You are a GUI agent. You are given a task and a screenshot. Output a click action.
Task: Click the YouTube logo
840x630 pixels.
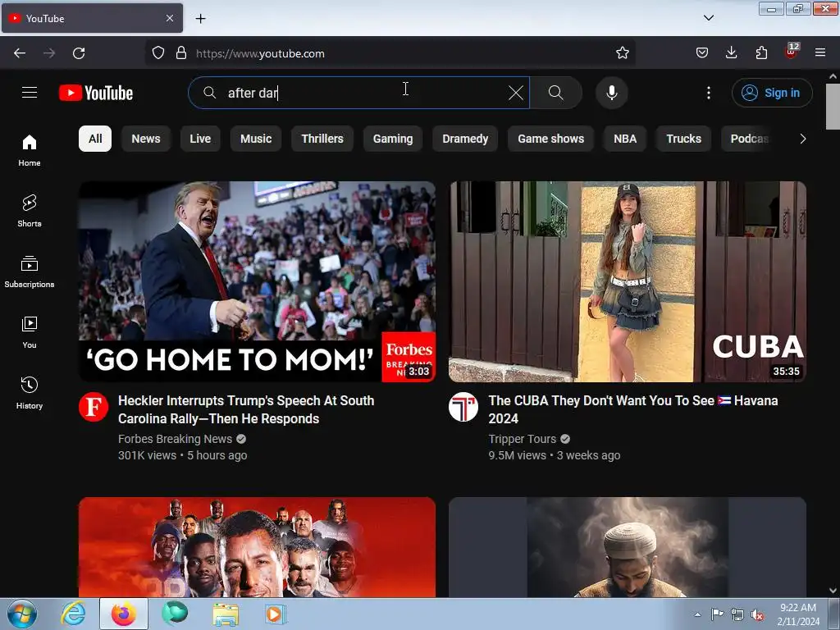click(x=96, y=93)
